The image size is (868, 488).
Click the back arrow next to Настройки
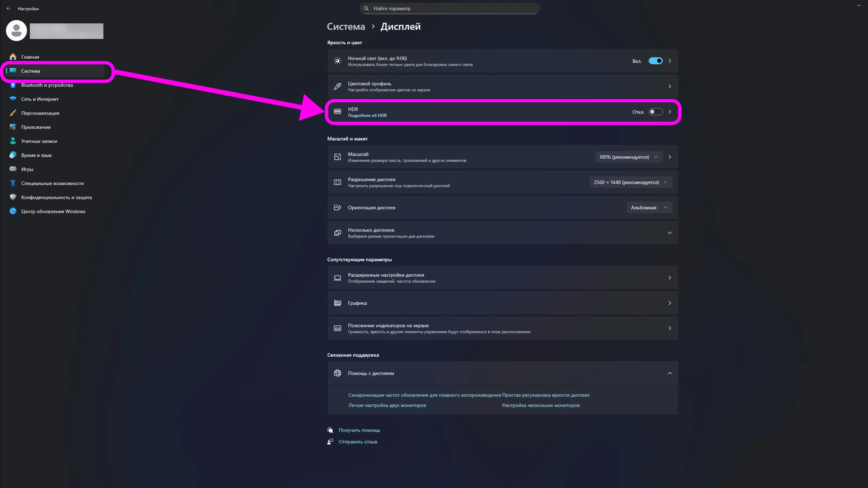tap(9, 8)
